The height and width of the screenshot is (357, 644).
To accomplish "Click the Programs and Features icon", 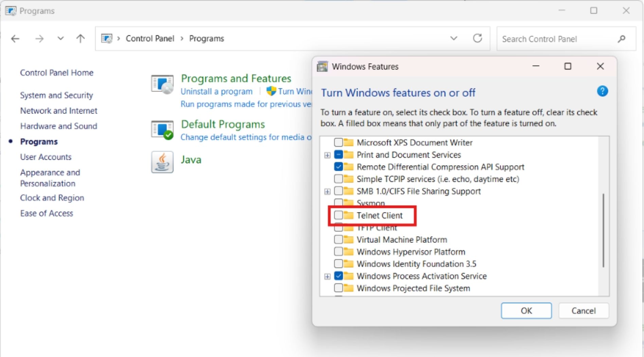I will coord(162,84).
